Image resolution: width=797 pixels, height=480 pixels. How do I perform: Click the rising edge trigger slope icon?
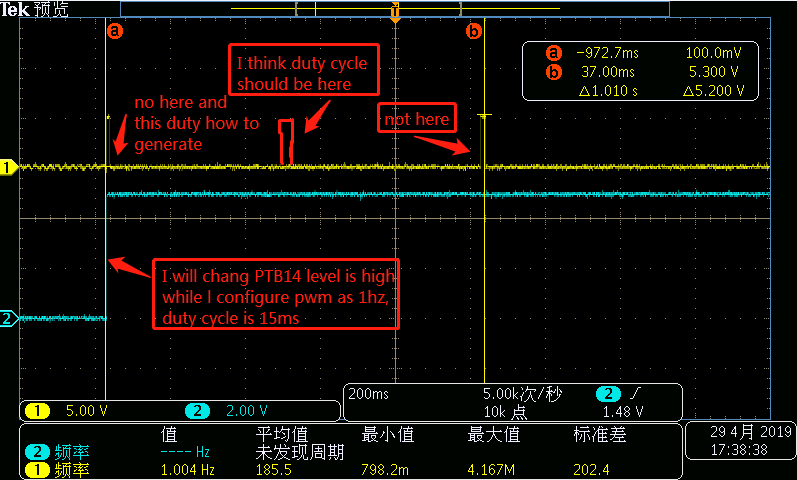click(635, 393)
